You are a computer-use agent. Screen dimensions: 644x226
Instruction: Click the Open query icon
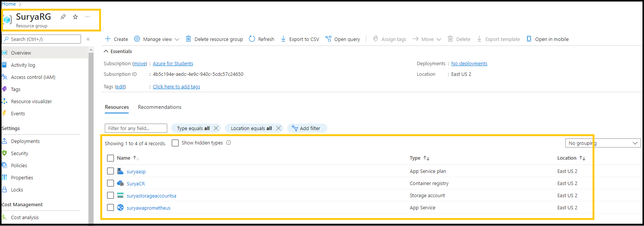tap(328, 39)
